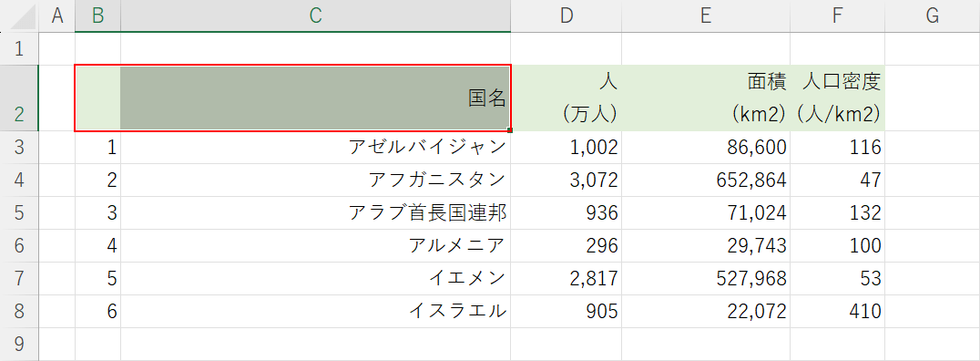This screenshot has height=361, width=980.
Task: Select column F header
Action: point(838,16)
